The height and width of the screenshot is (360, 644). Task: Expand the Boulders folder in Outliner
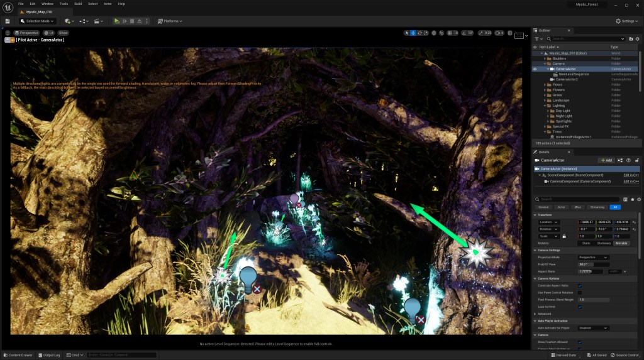[545, 58]
